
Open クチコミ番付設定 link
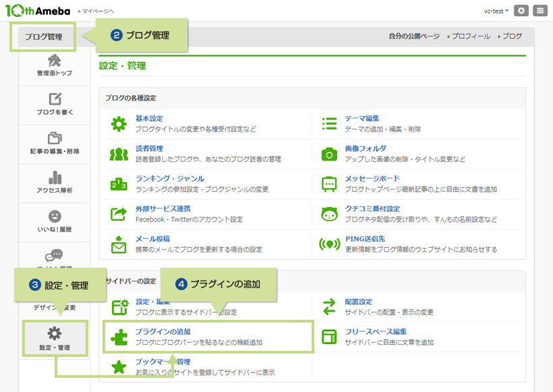coord(372,208)
